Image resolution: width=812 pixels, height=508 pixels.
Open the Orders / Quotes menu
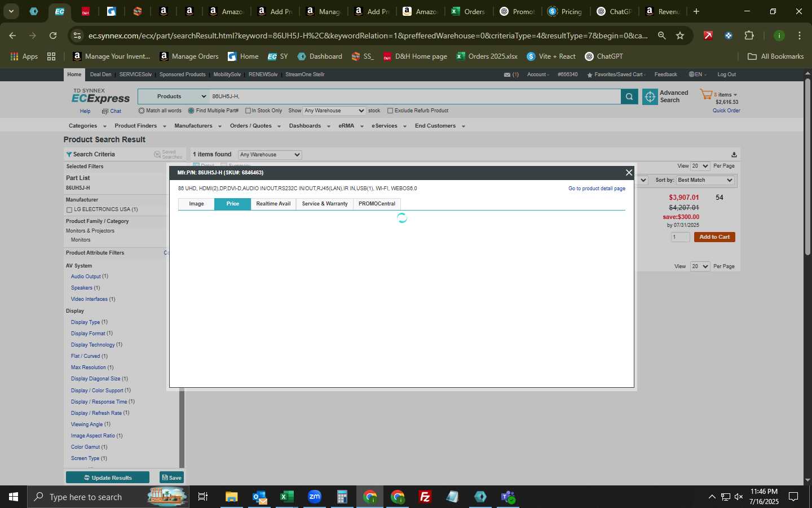255,126
